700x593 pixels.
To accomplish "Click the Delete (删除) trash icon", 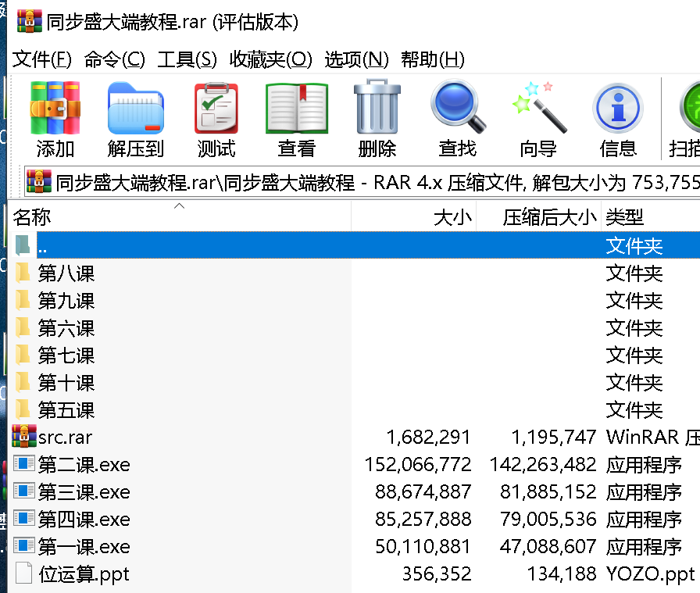I will pyautogui.click(x=377, y=107).
